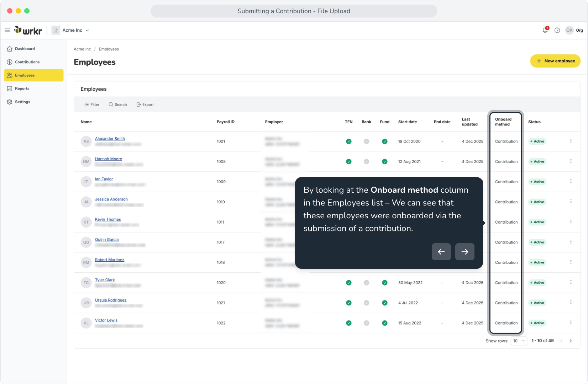Click the Search tool in the table toolbar
The width and height of the screenshot is (588, 384).
tap(118, 105)
